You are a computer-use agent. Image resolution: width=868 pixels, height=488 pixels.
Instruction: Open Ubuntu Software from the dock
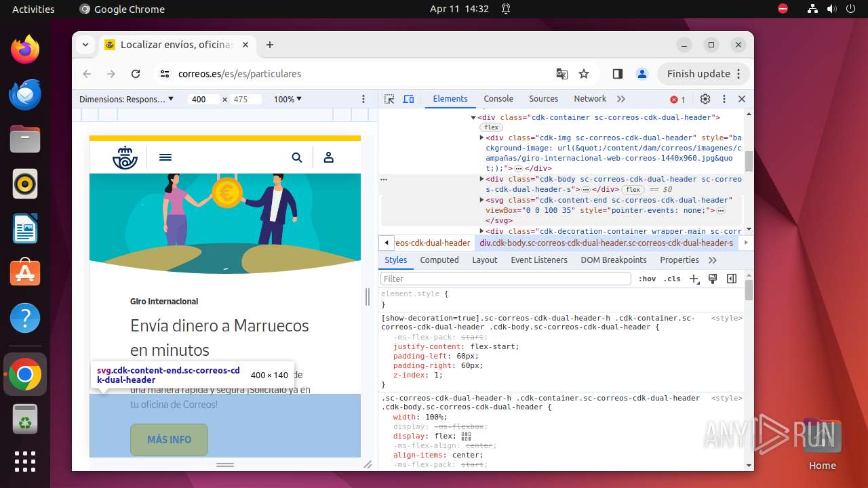tap(25, 273)
